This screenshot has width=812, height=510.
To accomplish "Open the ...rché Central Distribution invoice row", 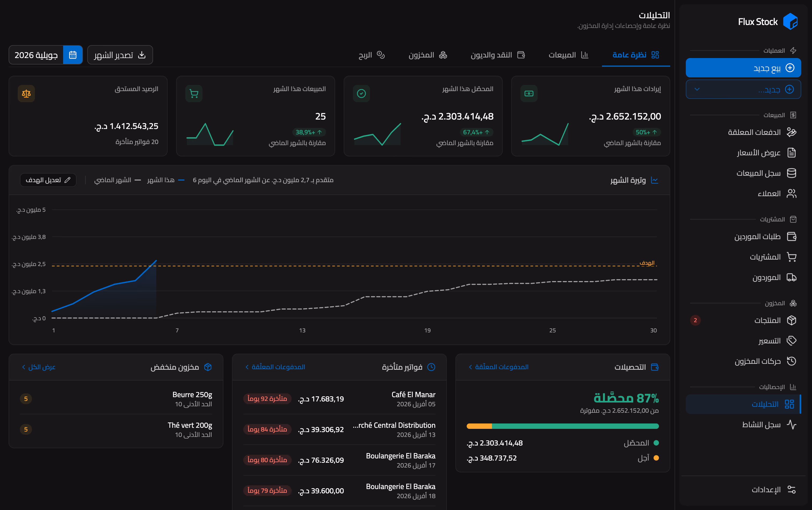I will coord(339,429).
